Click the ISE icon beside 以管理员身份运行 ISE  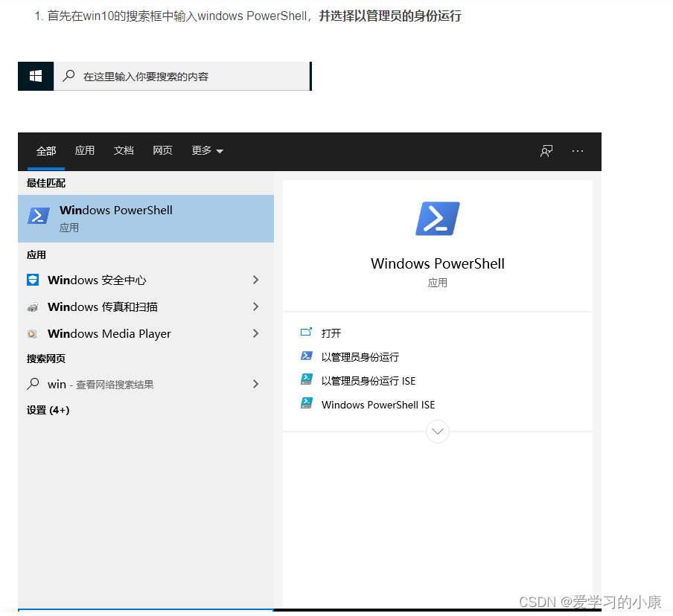[x=307, y=379]
